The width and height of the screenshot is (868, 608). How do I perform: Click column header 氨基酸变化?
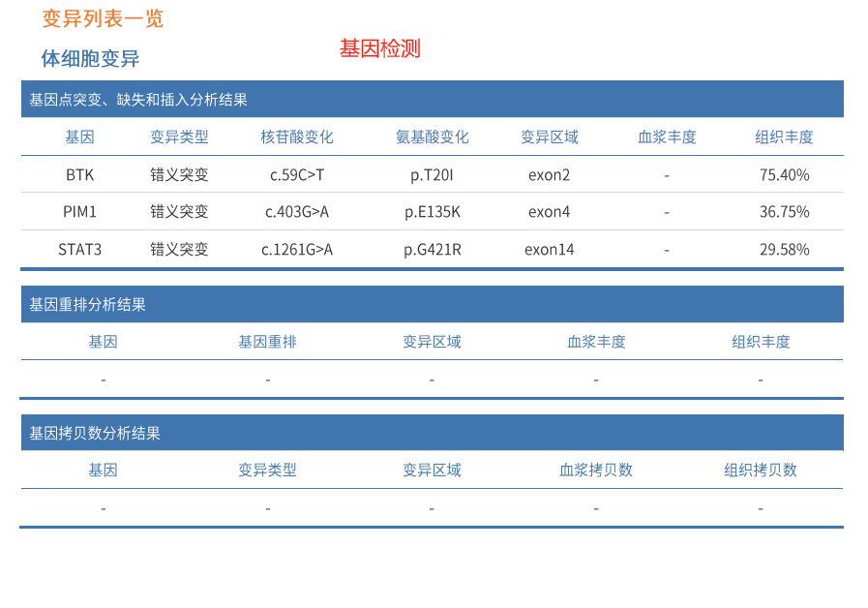(x=433, y=137)
